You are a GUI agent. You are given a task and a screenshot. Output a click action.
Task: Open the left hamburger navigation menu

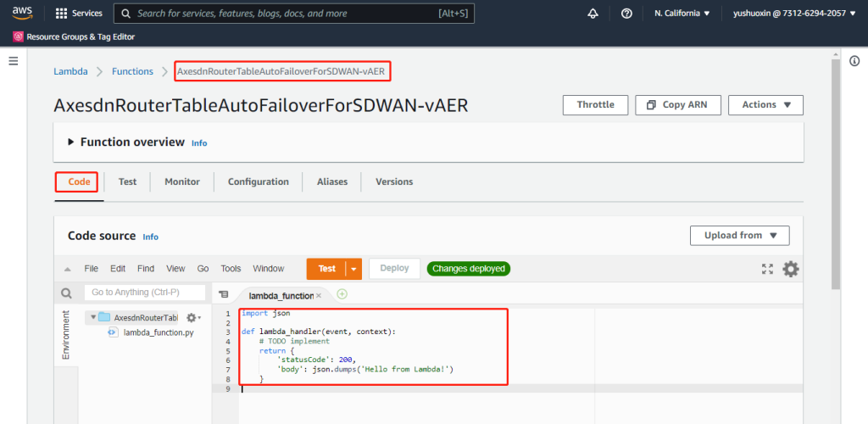(x=13, y=61)
